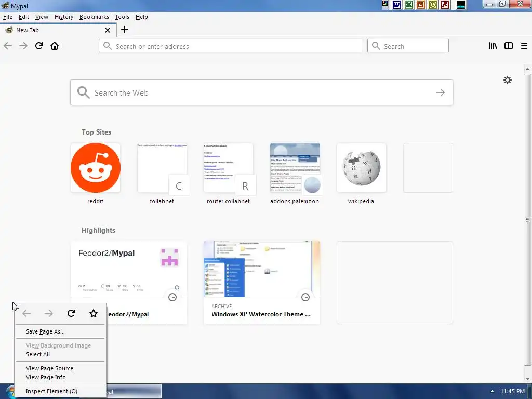The width and height of the screenshot is (532, 399).
Task: Choose View Page Source from context menu
Action: pyautogui.click(x=60, y=368)
